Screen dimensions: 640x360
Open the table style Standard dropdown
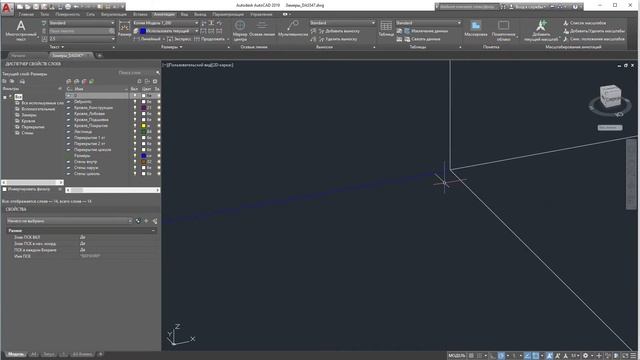(x=428, y=23)
